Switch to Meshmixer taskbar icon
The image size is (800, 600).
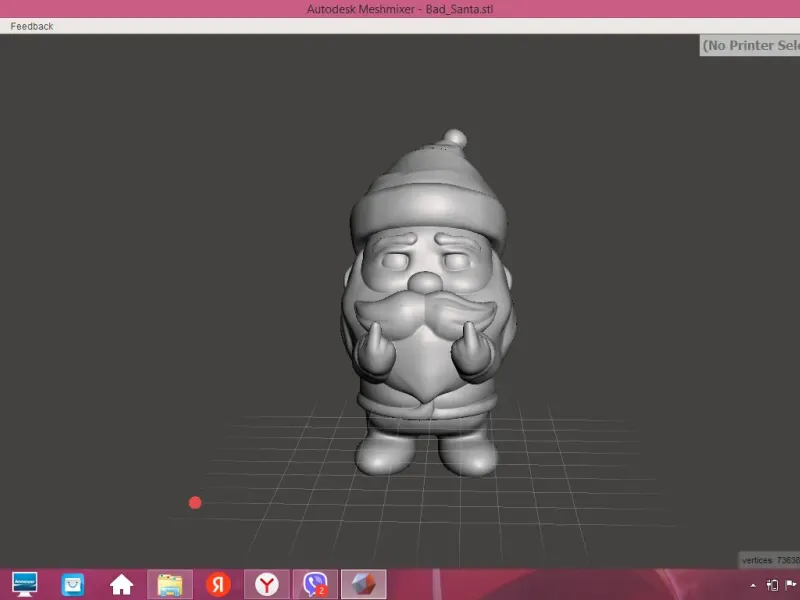tap(363, 585)
